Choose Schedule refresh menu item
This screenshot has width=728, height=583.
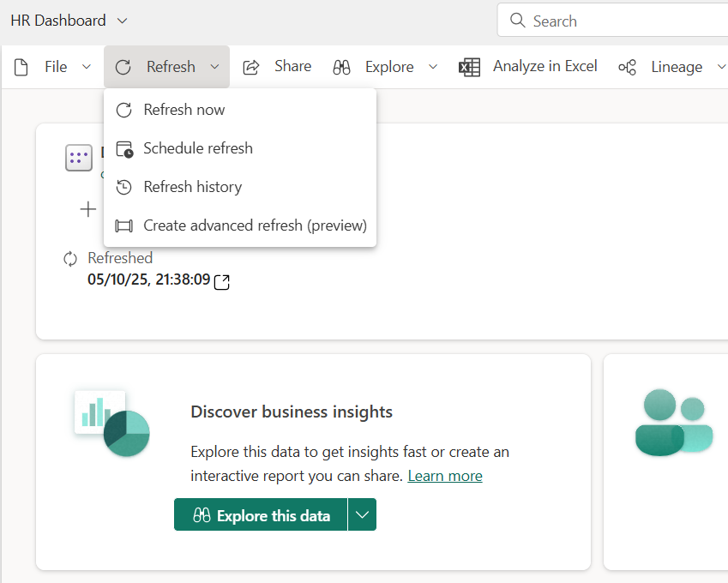(198, 148)
